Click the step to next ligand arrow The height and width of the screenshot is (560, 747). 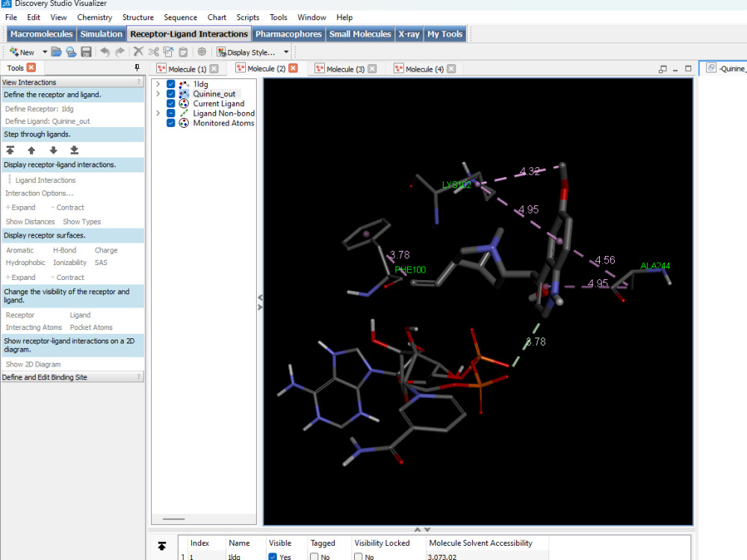pyautogui.click(x=52, y=150)
